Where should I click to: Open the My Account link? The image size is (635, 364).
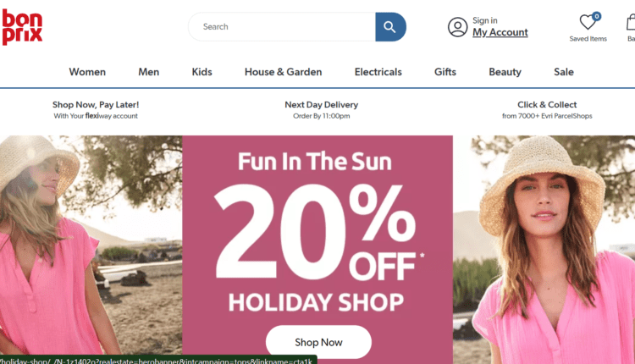point(500,32)
